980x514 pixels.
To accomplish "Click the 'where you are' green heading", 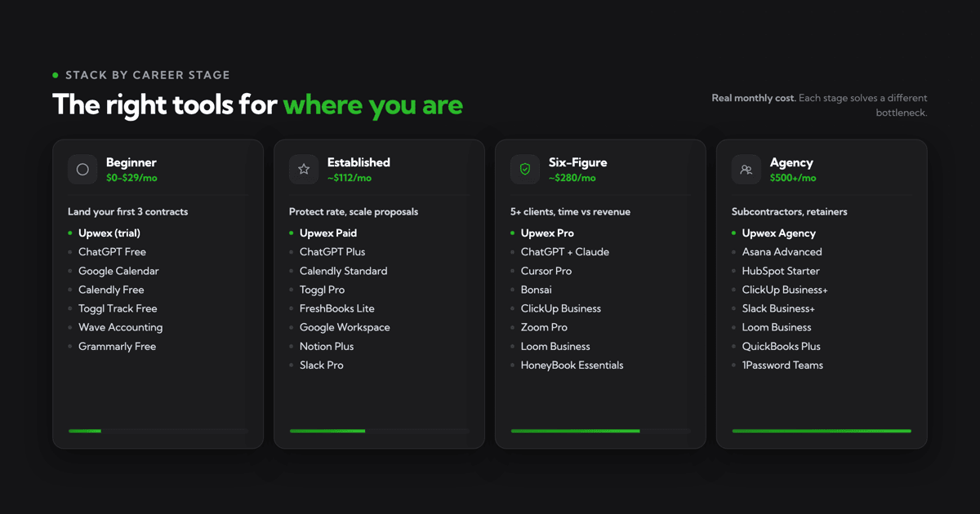I will point(373,104).
